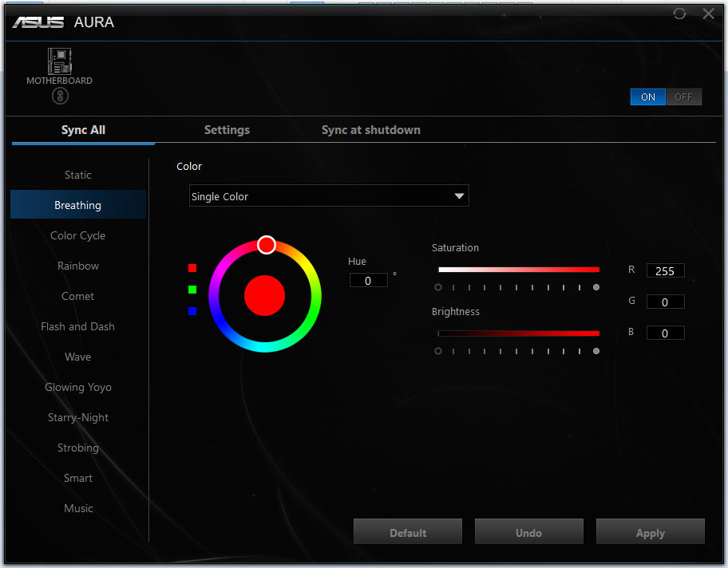728x568 pixels.
Task: Click the Hue value input field
Action: click(x=368, y=280)
